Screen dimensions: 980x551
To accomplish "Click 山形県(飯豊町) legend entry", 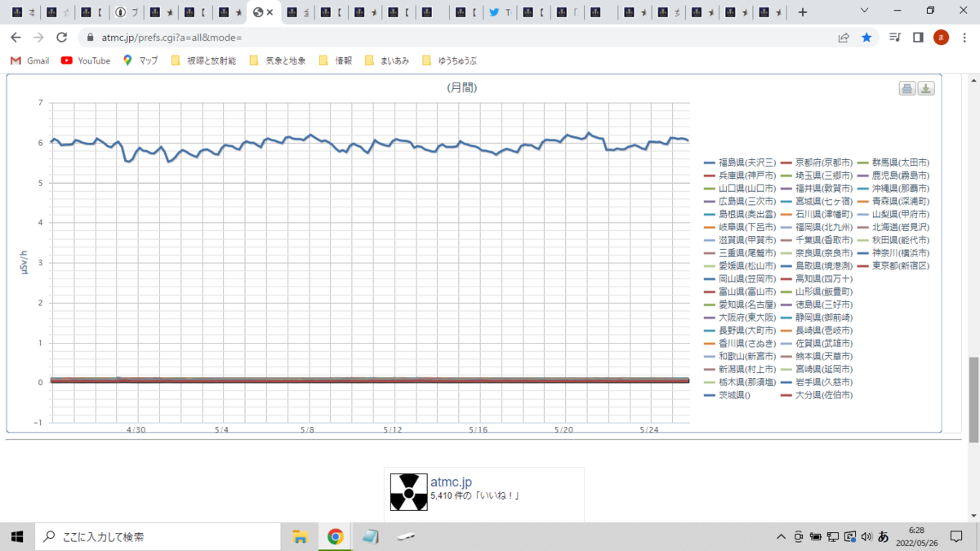I will click(x=816, y=291).
